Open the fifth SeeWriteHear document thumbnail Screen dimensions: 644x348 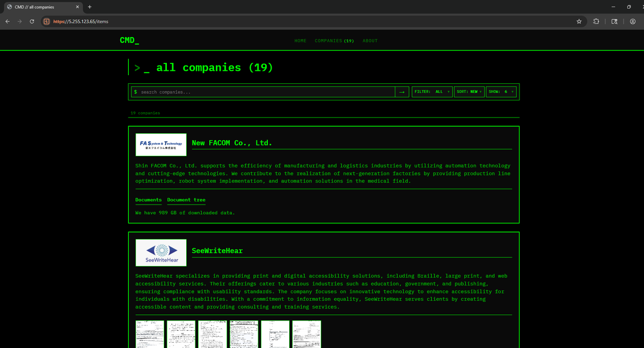[275, 334]
